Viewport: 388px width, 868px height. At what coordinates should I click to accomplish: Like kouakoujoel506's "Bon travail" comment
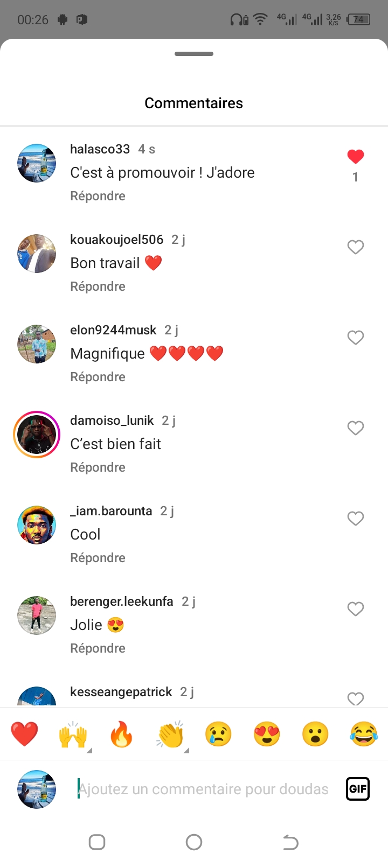355,247
